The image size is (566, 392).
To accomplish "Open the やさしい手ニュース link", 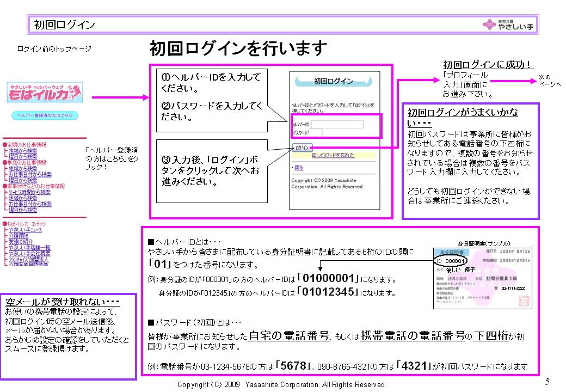I will coord(24,230).
